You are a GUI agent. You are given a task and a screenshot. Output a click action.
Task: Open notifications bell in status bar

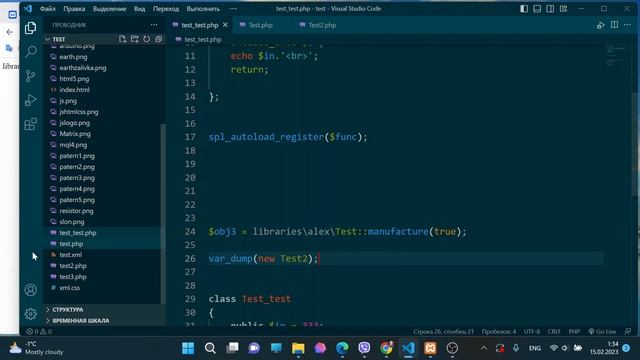tap(628, 331)
